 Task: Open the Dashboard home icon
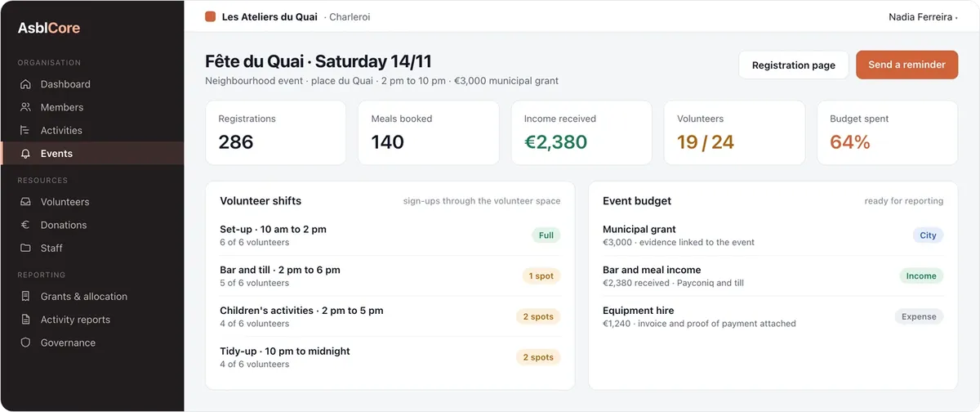[25, 84]
